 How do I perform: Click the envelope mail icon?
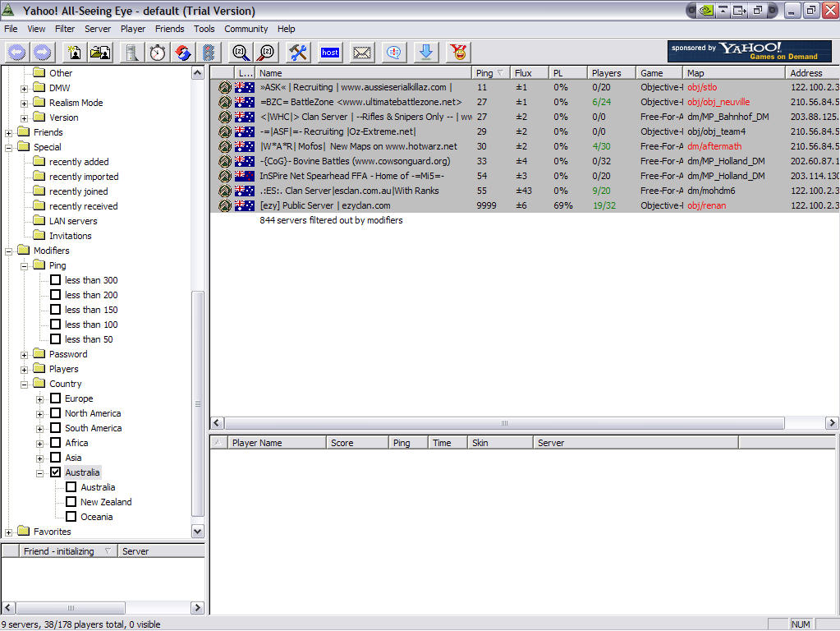(x=362, y=52)
